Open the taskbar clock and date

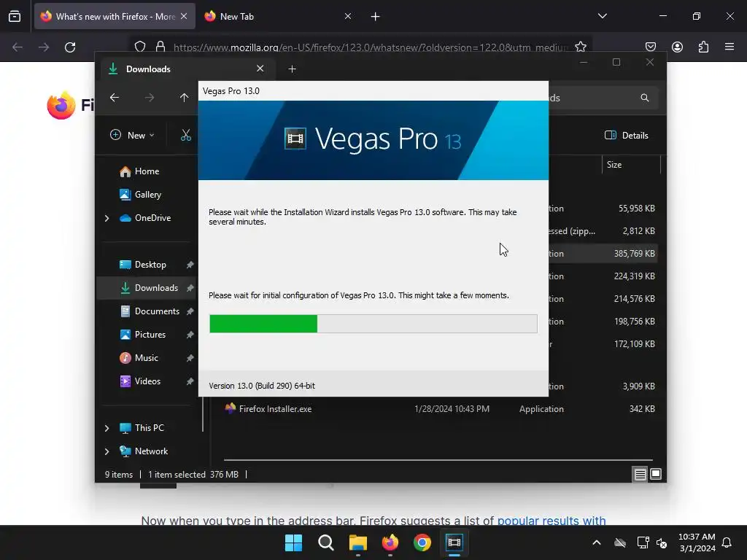(697, 542)
